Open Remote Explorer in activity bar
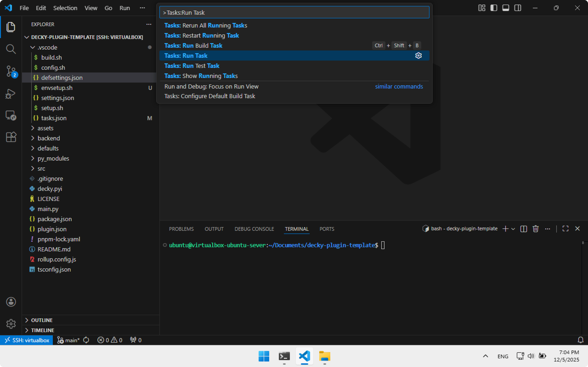 point(11,115)
